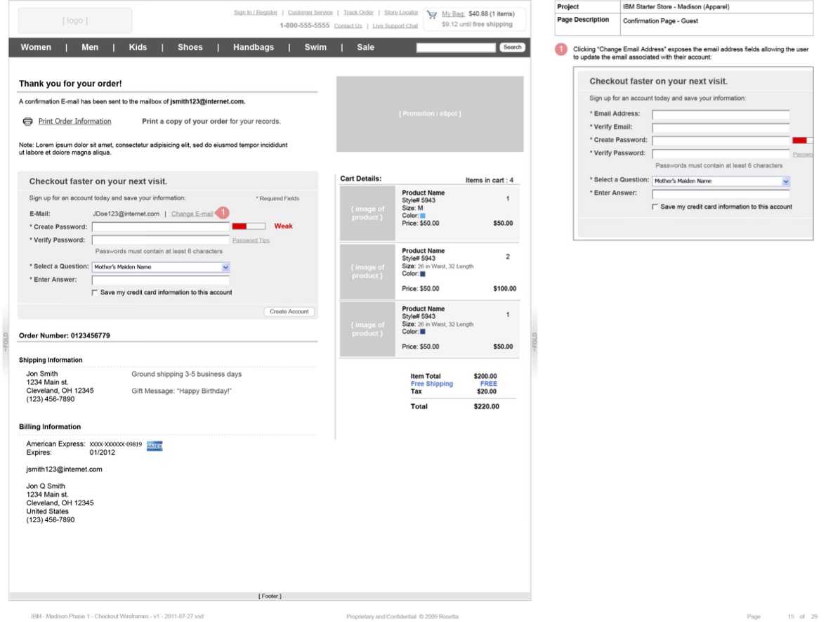Viewport: 840px width, 622px height.
Task: Focus the Create Password field in annotation panel
Action: click(x=721, y=141)
